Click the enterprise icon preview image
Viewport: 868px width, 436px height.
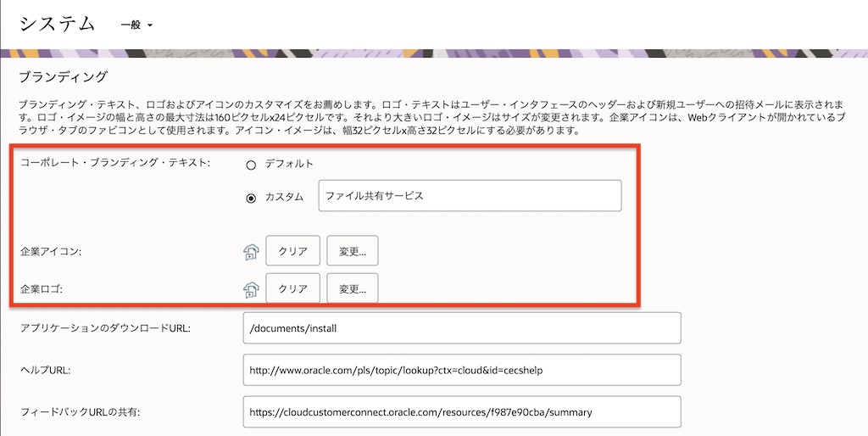251,251
